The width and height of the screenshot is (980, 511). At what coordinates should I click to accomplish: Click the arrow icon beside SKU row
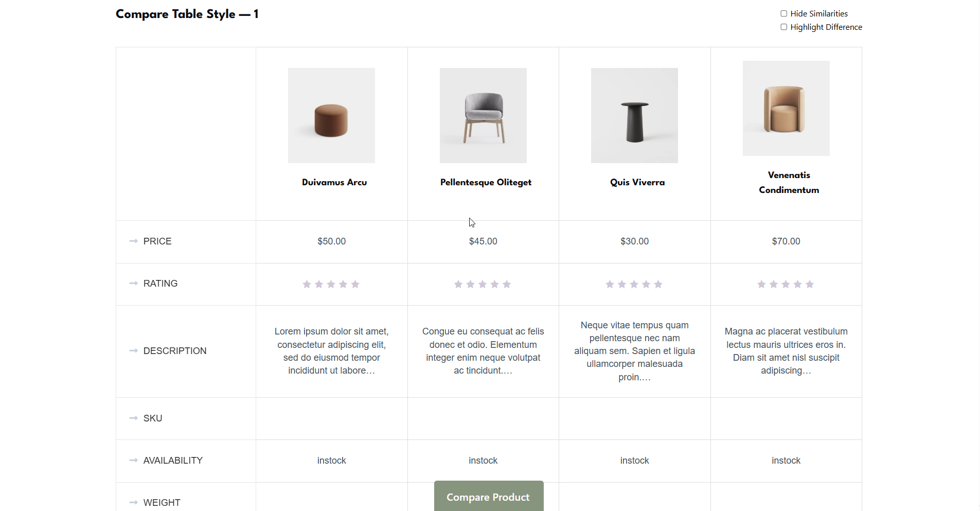133,418
